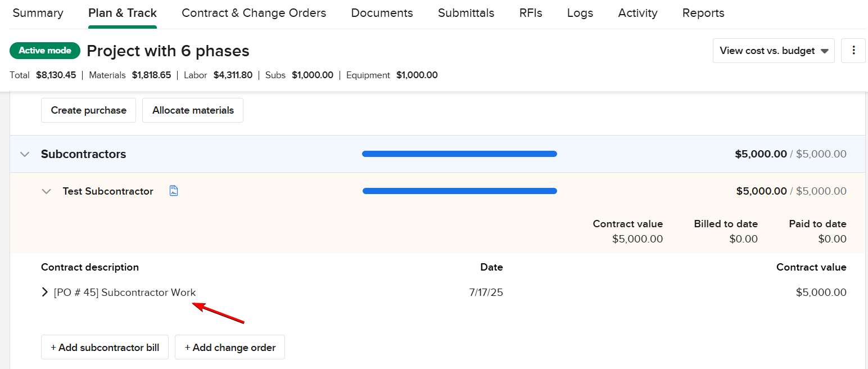This screenshot has height=369, width=868.
Task: Click the Add change order button
Action: click(x=230, y=348)
